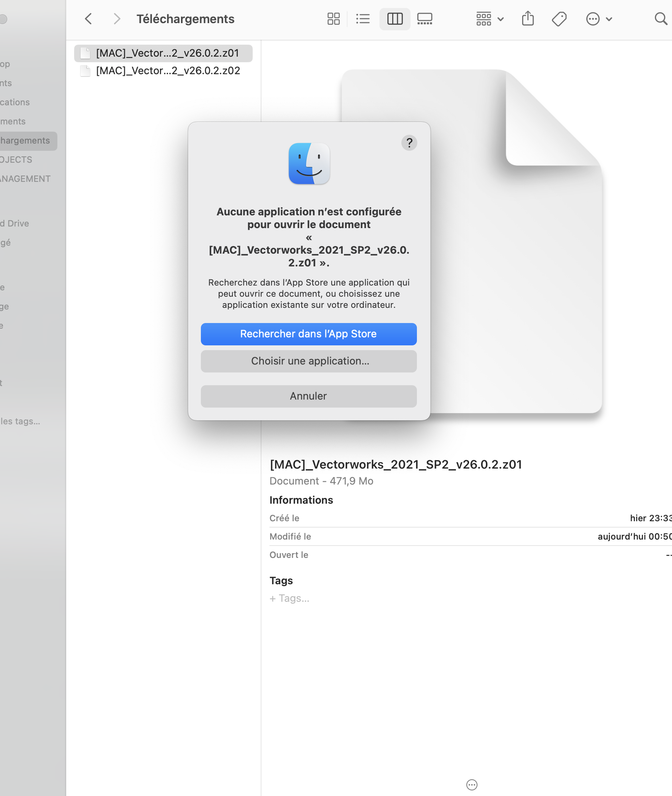Viewport: 672px width, 796px height.
Task: Click the Annuler button
Action: pos(309,396)
